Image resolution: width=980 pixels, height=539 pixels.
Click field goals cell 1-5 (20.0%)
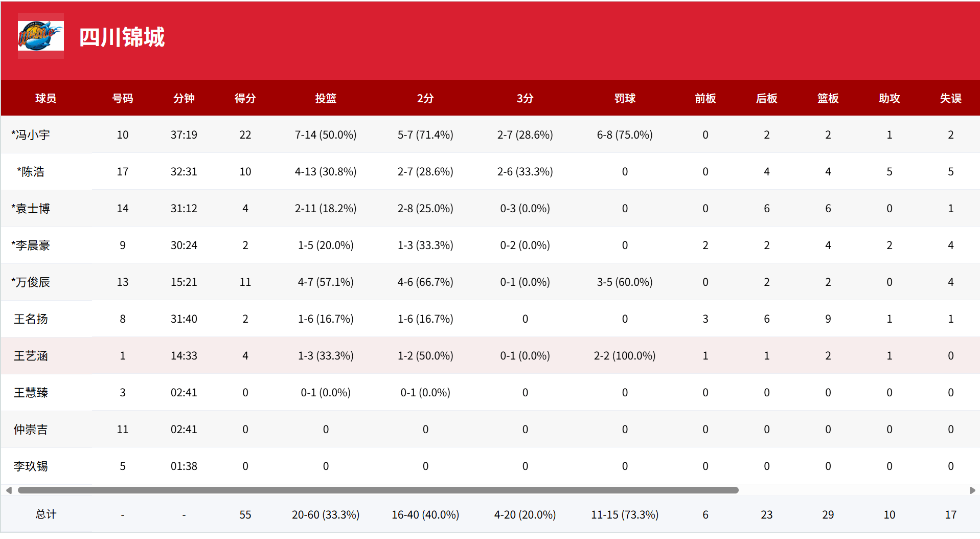coord(326,245)
